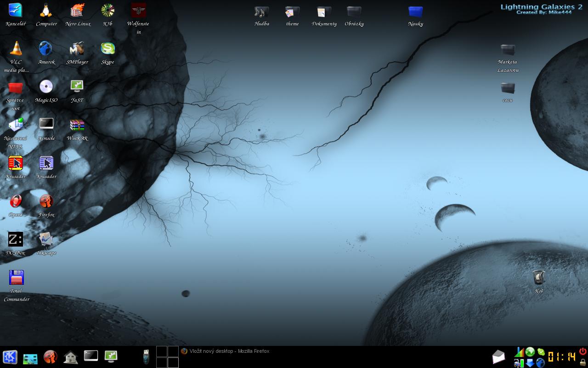Click the blue download arrow tray icon
This screenshot has height=368, width=588.
530,363
